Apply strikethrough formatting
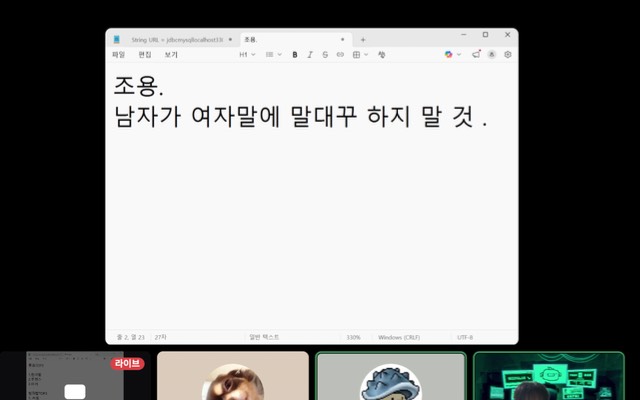 click(x=325, y=55)
